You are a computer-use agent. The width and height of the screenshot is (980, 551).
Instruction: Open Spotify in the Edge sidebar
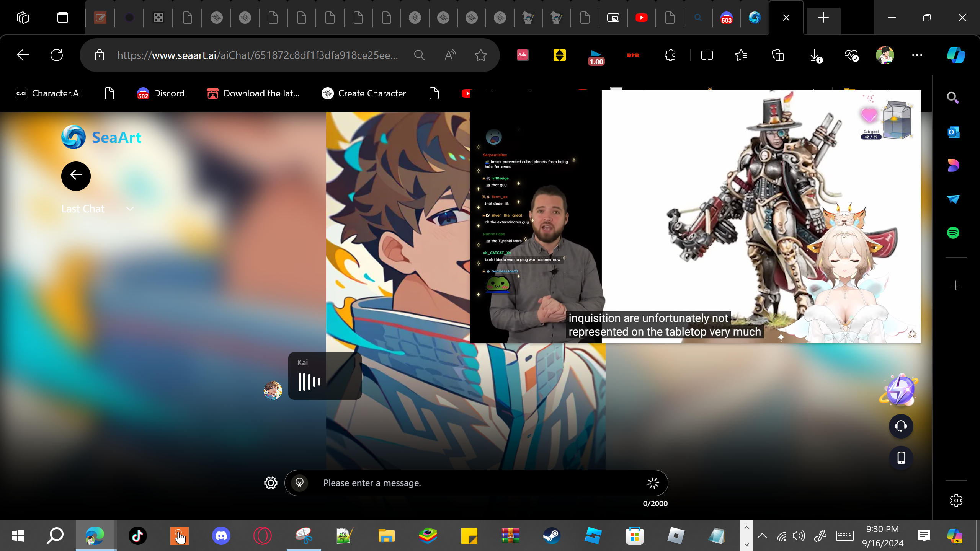pyautogui.click(x=953, y=233)
